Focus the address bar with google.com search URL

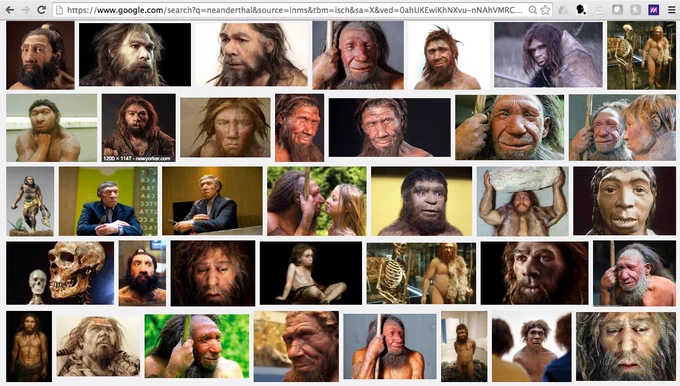tap(295, 10)
